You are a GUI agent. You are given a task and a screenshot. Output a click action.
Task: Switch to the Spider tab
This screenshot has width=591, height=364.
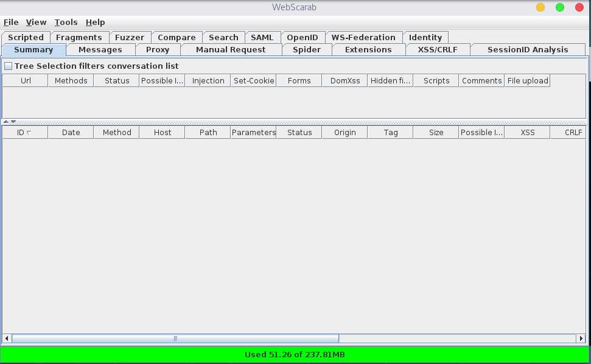307,50
